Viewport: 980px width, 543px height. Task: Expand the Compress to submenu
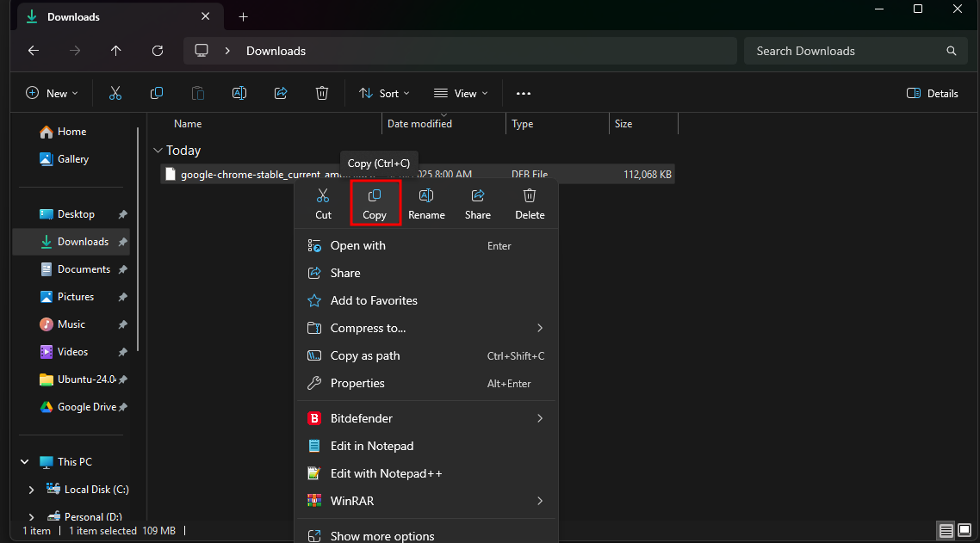pos(540,328)
